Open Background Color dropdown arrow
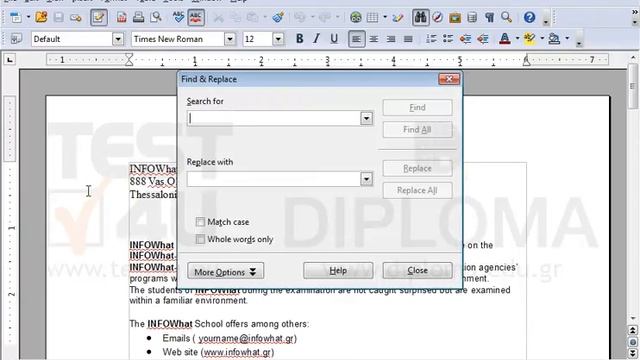640x360 pixels. click(x=567, y=39)
